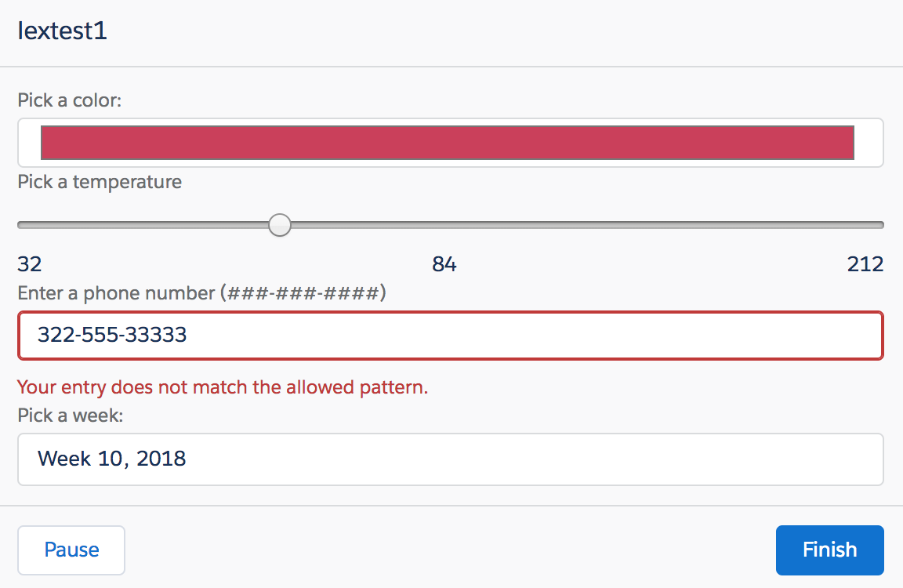Click the 'Pick a color:' label

click(70, 100)
